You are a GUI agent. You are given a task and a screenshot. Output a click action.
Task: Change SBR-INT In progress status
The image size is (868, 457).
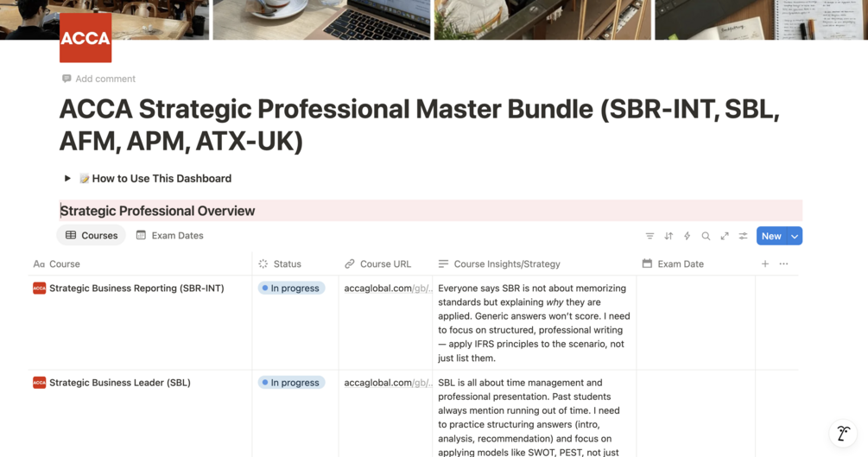(291, 288)
